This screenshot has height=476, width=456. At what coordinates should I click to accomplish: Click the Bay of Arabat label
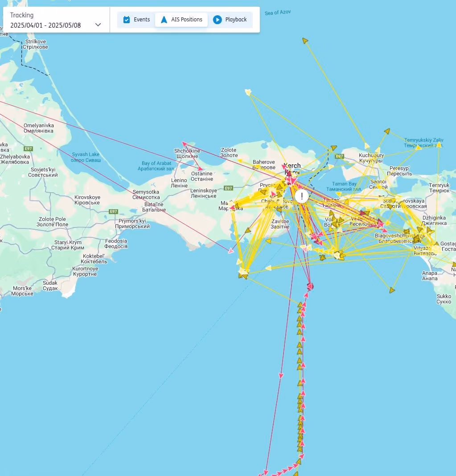tap(156, 166)
